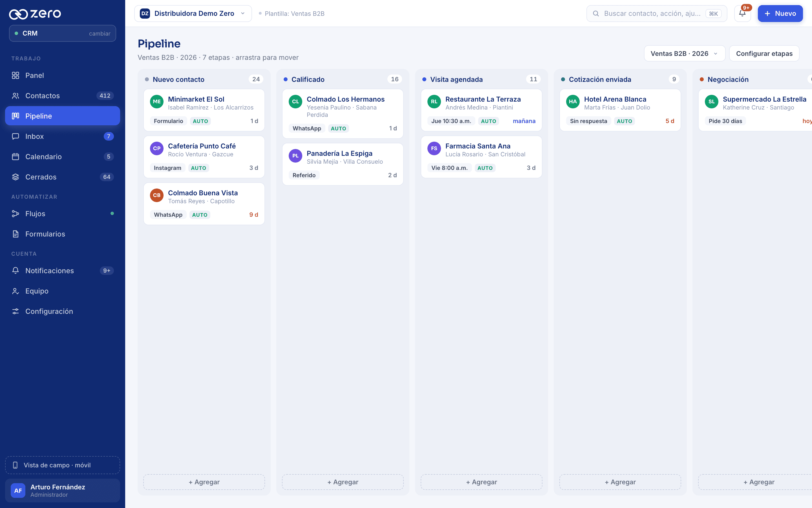Add card to Cotización enviada column
The height and width of the screenshot is (508, 812).
pyautogui.click(x=620, y=482)
